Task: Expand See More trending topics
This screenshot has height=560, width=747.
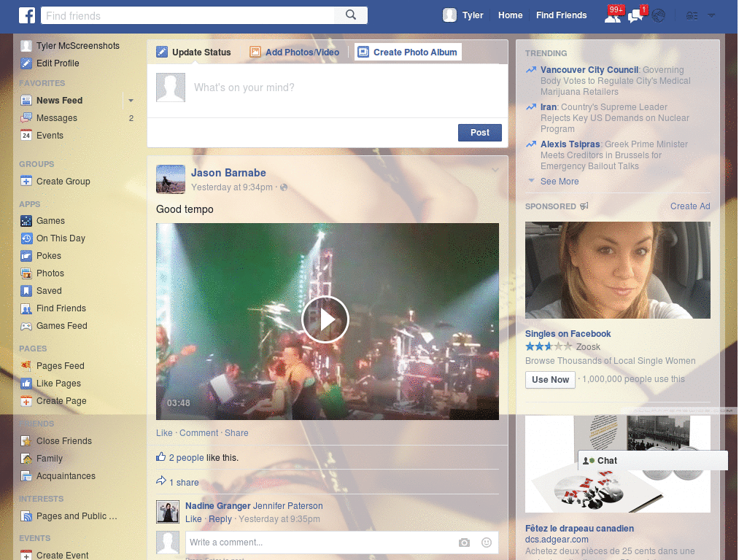Action: click(x=560, y=182)
